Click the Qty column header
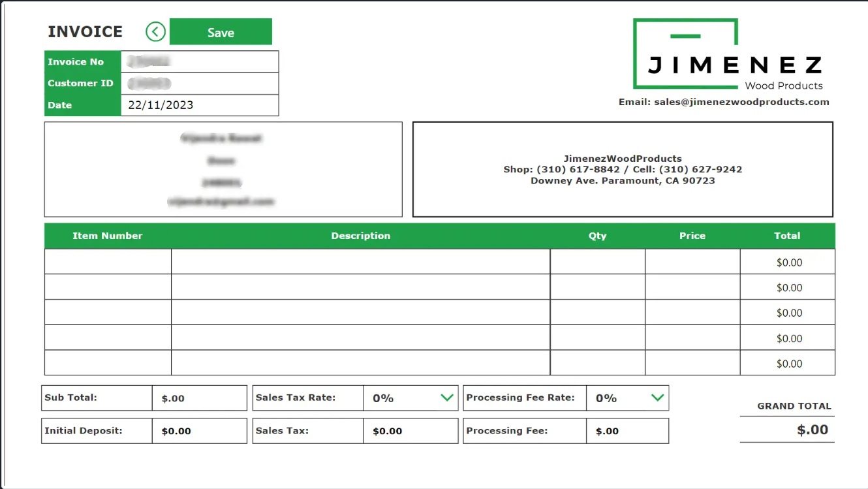868x489 pixels. pyautogui.click(x=598, y=236)
